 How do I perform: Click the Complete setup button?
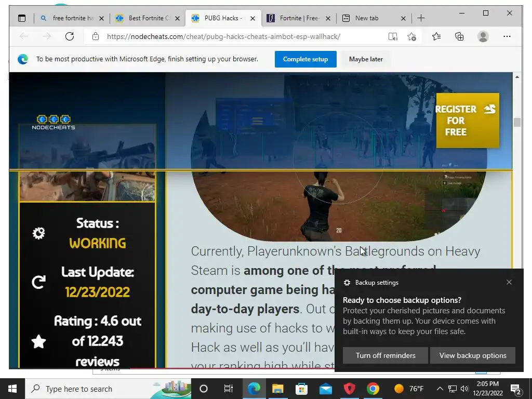[305, 59]
